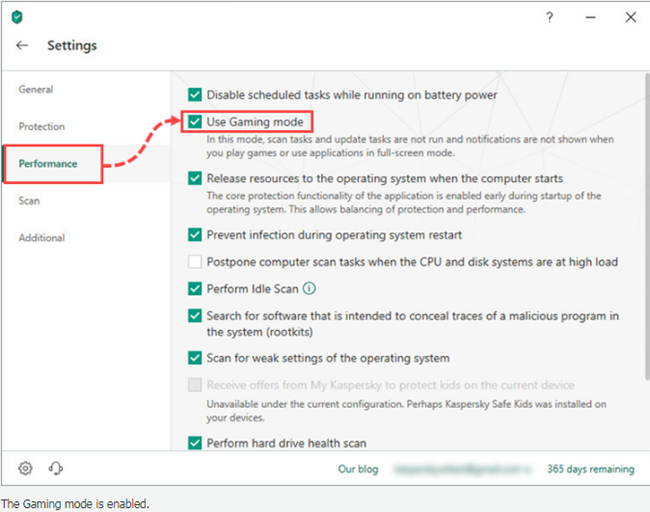
Task: Click 'Prevent infection during operating system restart' text
Action: 334,235
